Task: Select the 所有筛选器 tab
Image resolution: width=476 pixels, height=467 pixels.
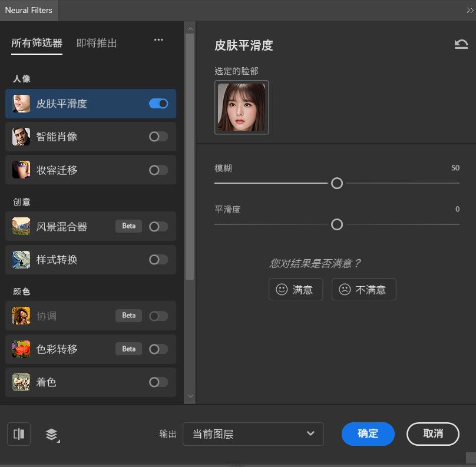Action: click(37, 42)
